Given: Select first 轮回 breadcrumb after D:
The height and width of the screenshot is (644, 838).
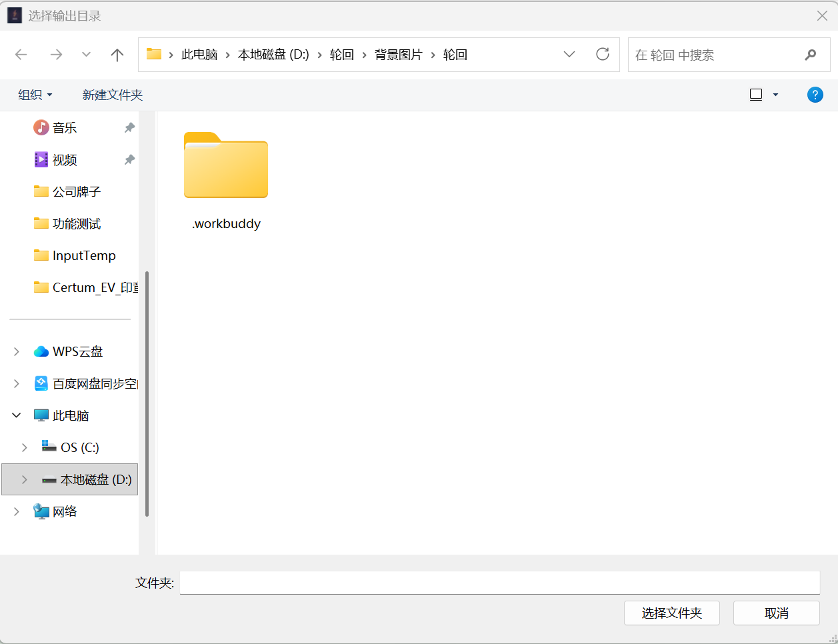Looking at the screenshot, I should 342,55.
